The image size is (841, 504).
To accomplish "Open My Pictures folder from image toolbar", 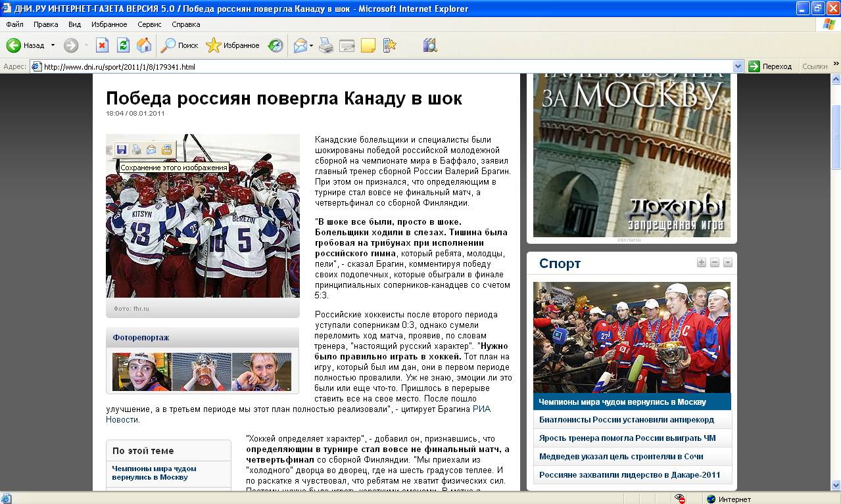I will pyautogui.click(x=166, y=150).
